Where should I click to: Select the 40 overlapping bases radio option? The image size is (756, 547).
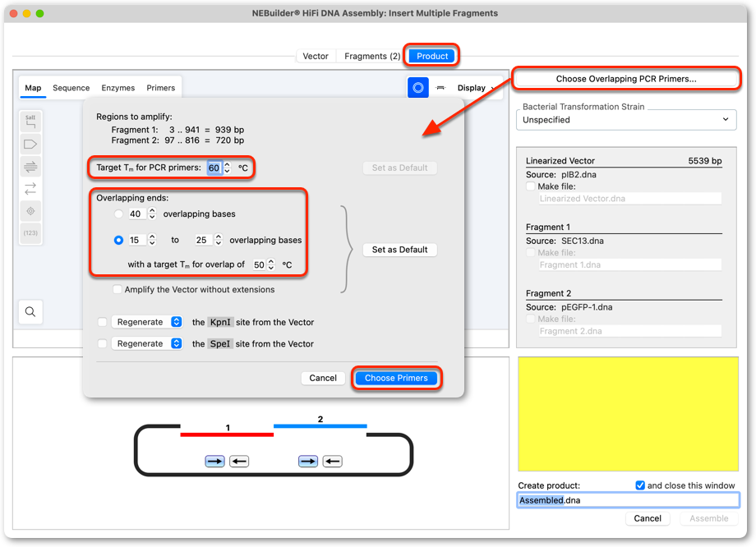pyautogui.click(x=118, y=214)
